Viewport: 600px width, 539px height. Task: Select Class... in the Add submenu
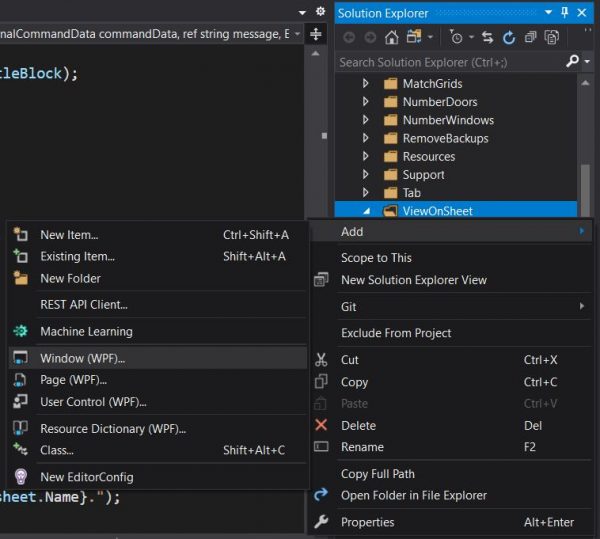coord(57,450)
